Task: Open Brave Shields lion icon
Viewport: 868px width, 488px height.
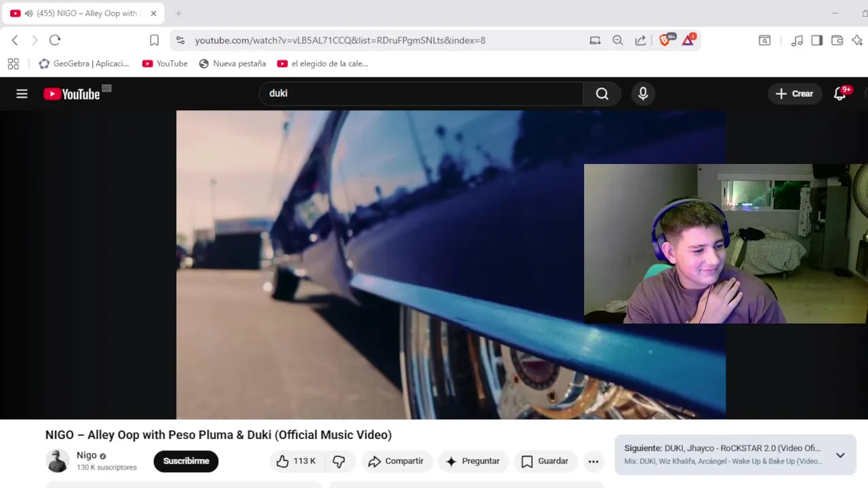Action: (x=666, y=39)
